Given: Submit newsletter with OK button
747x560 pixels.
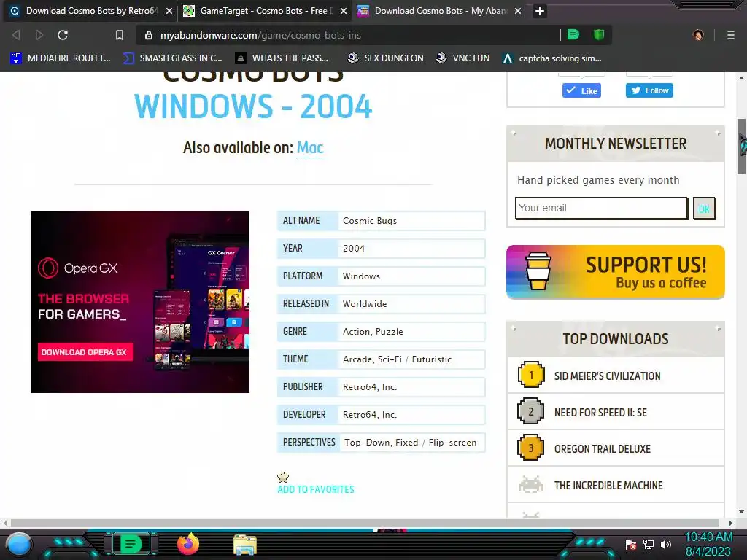Looking at the screenshot, I should click(x=704, y=209).
